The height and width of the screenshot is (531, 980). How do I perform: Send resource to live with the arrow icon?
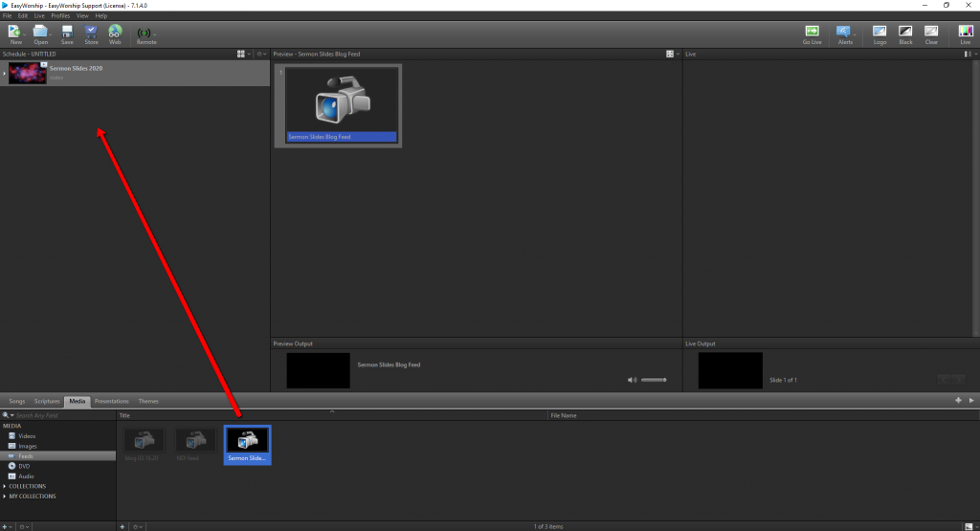[x=971, y=401]
